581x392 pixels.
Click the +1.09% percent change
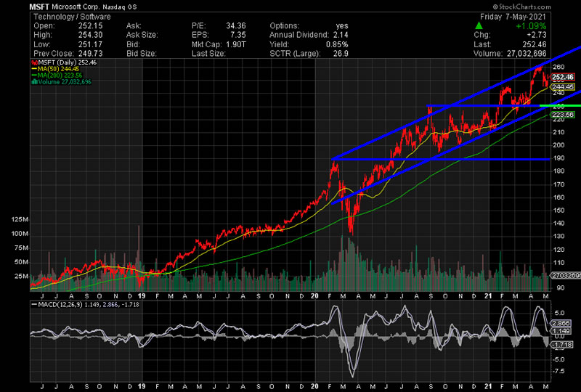click(x=531, y=26)
